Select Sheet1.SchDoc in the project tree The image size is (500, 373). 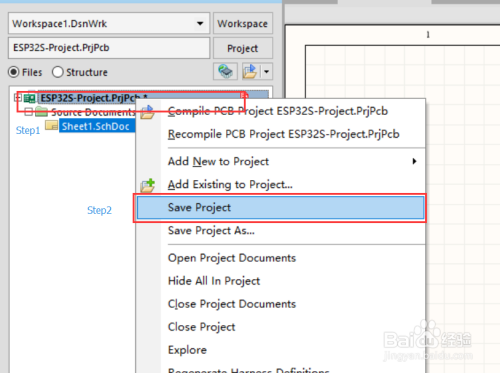96,126
